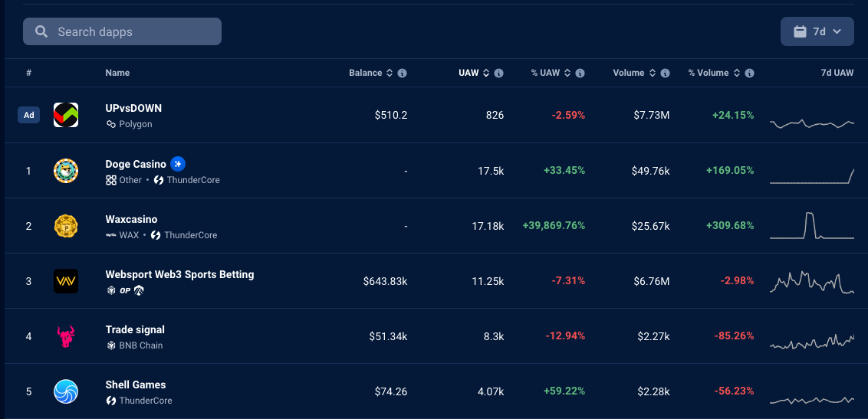Open the UPvsDOWN dapp name link
Image resolution: width=868 pixels, height=419 pixels.
tap(133, 108)
